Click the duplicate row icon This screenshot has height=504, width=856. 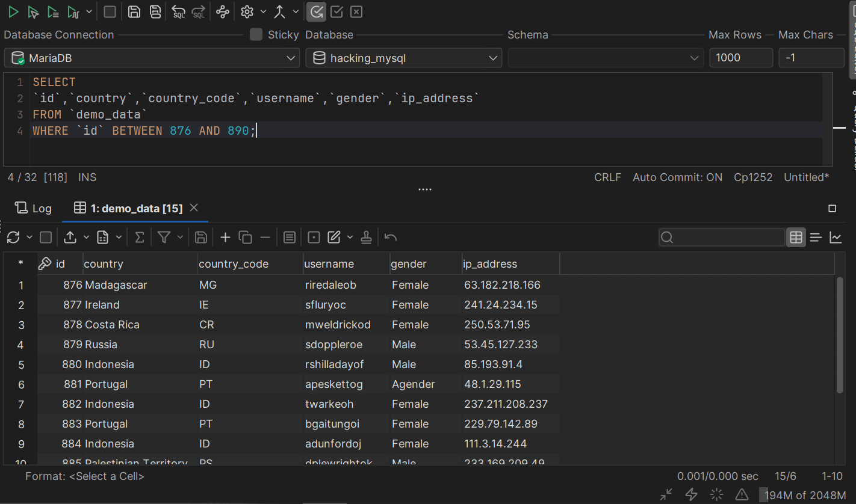(245, 238)
